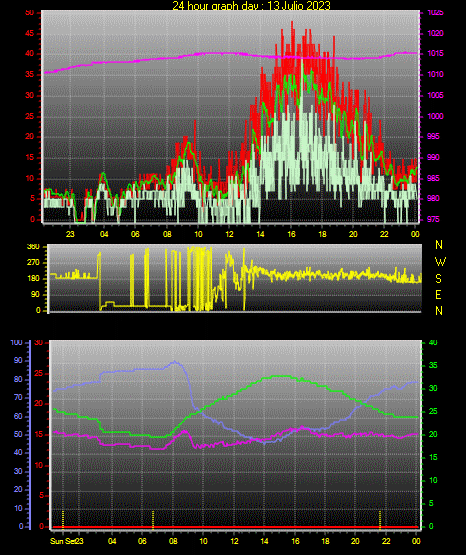
Task: Click the magenta 1015 pressure axis label
Action: click(x=435, y=53)
